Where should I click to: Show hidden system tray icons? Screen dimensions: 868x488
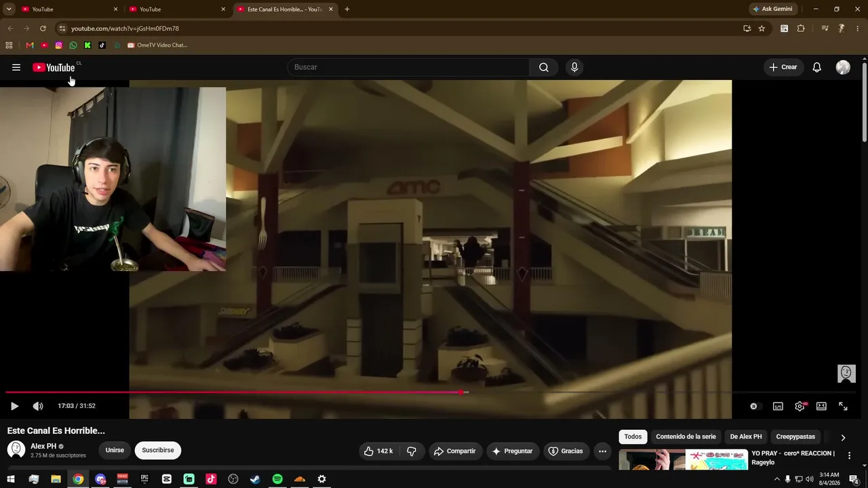tap(776, 479)
